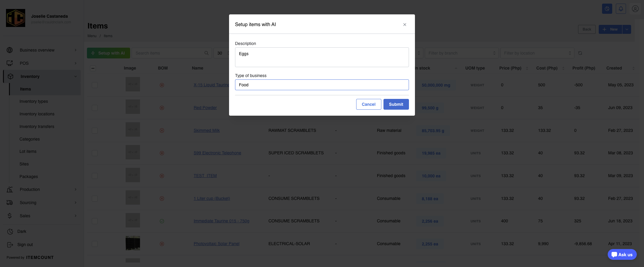Cancel the AI setup dialog

point(368,104)
